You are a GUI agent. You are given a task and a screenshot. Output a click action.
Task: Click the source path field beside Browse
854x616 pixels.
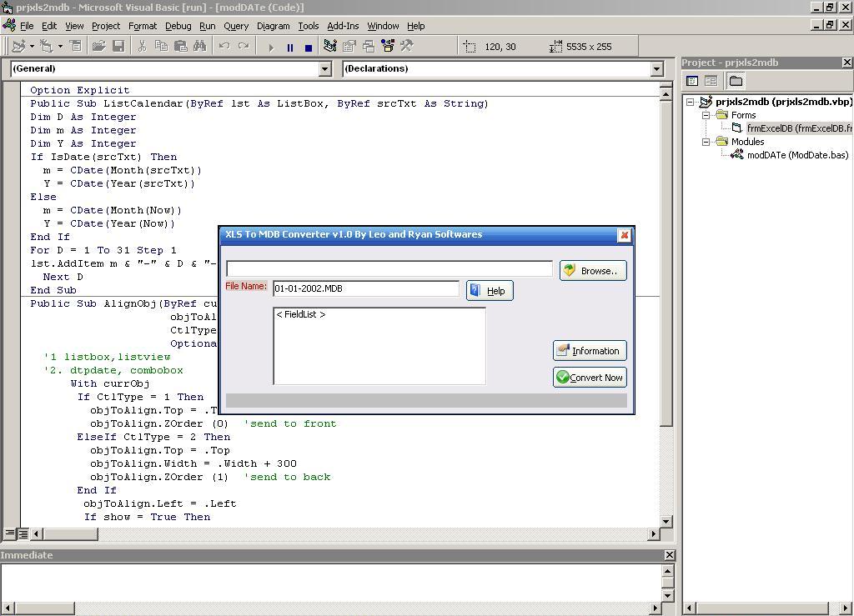click(x=389, y=268)
